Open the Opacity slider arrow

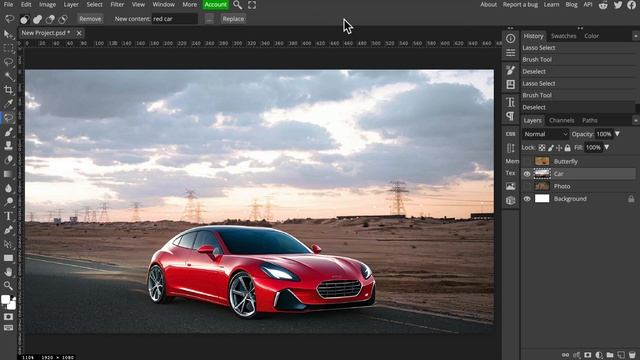click(x=617, y=134)
